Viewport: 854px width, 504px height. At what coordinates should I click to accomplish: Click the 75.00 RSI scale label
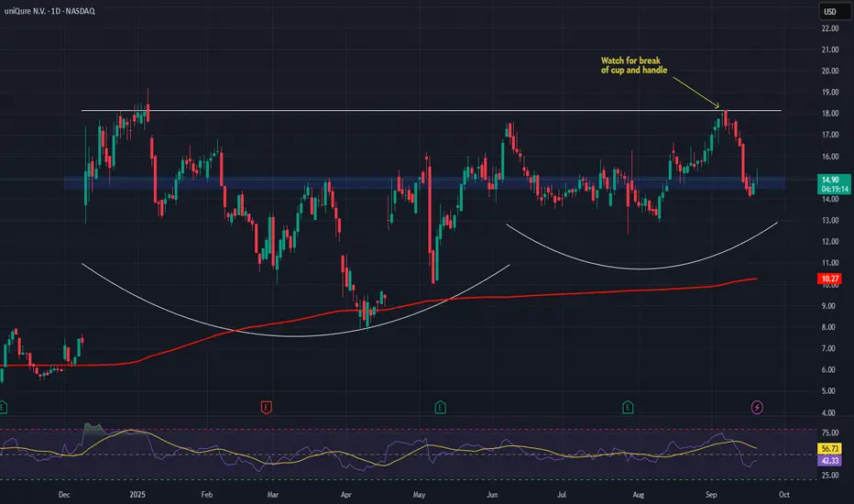pyautogui.click(x=830, y=433)
